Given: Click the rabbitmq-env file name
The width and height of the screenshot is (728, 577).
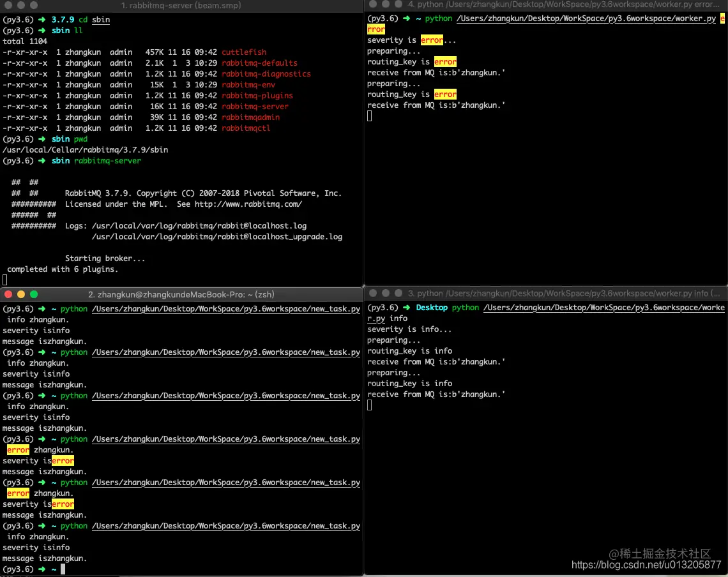Looking at the screenshot, I should point(248,85).
